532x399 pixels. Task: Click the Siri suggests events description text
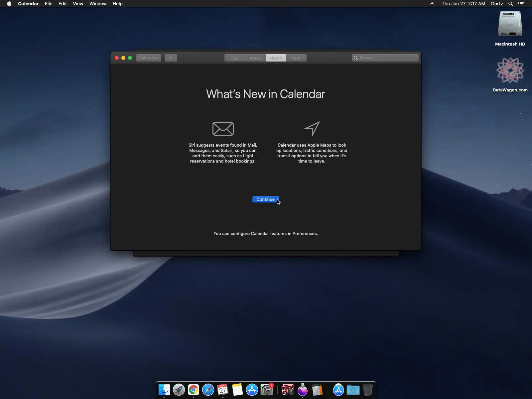click(x=223, y=153)
